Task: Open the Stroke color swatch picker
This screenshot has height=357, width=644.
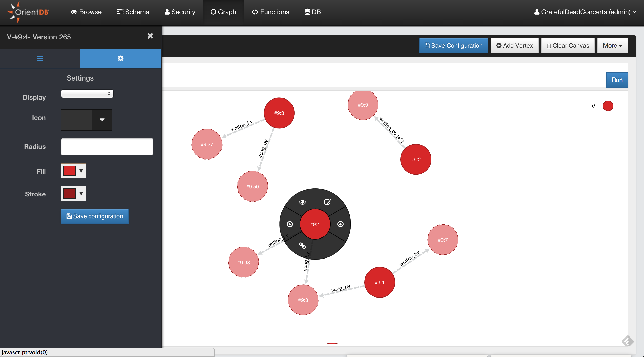Action: (x=73, y=193)
